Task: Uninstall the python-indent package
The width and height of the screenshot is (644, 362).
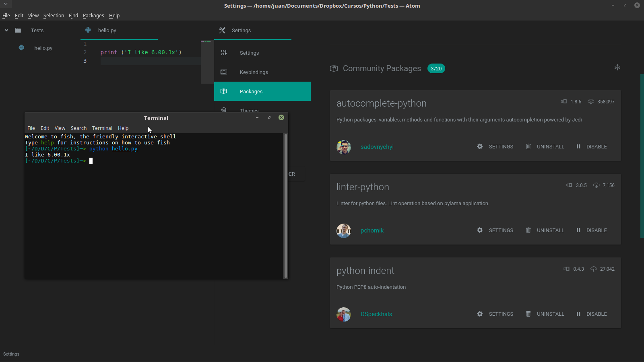Action: (x=545, y=314)
